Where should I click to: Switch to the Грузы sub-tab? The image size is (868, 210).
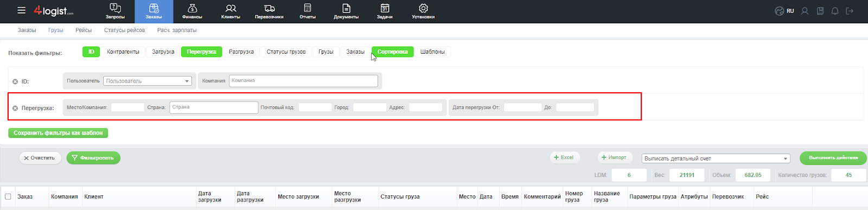click(55, 30)
